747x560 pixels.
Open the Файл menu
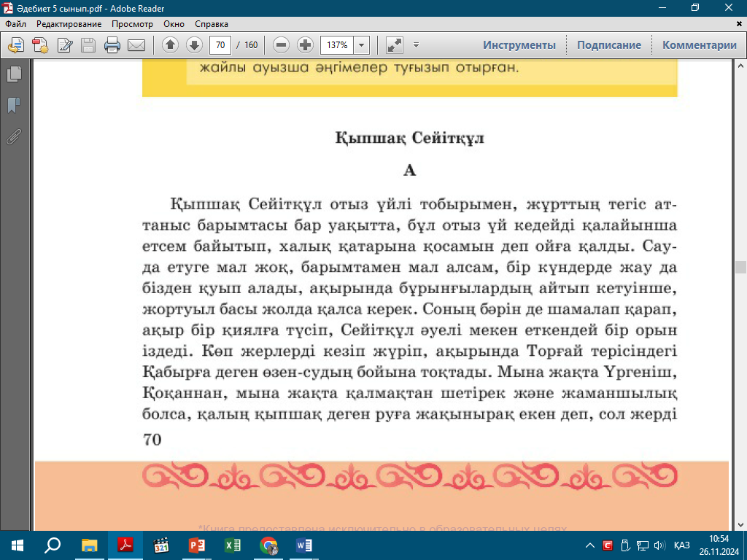click(15, 24)
